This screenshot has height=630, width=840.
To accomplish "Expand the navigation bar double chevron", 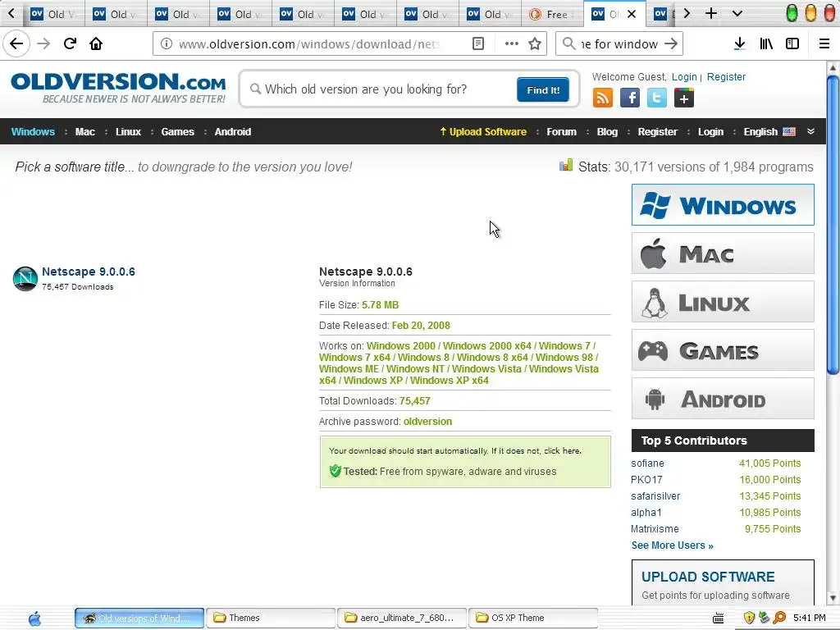I will 810,132.
